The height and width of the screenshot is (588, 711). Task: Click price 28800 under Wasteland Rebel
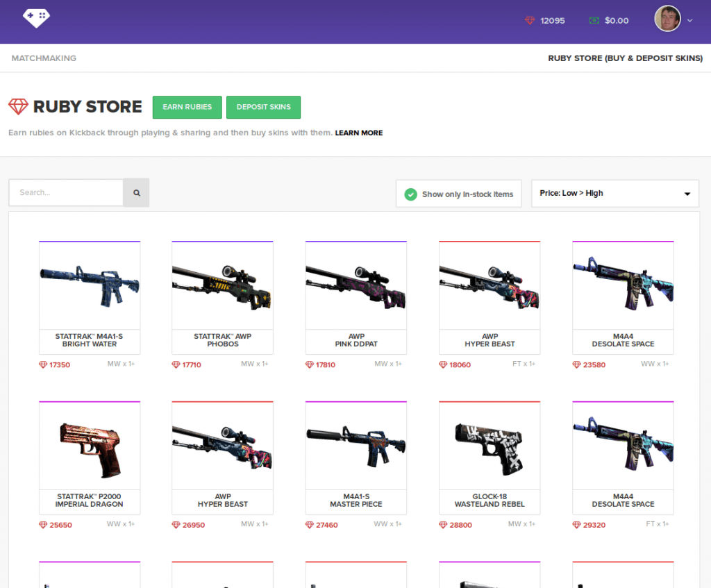[461, 525]
